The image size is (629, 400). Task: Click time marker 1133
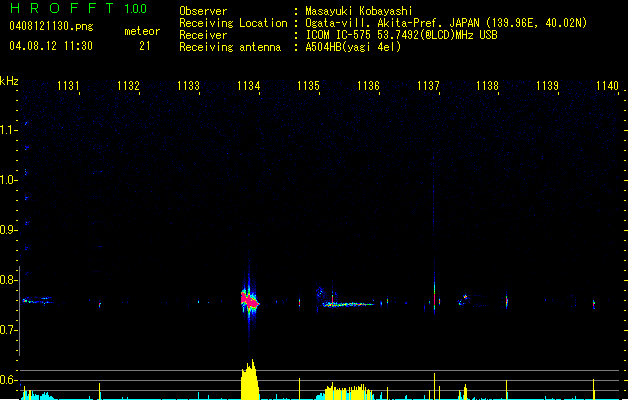coord(188,86)
